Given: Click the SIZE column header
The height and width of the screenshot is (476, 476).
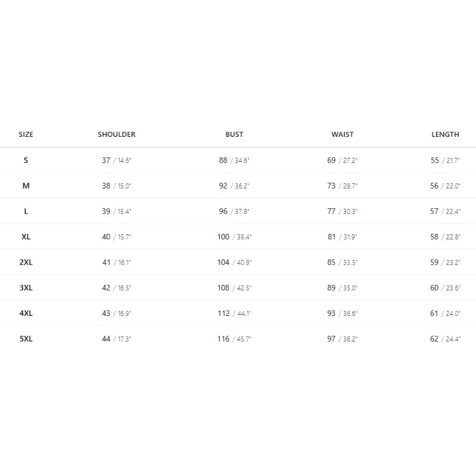Looking at the screenshot, I should (26, 134).
